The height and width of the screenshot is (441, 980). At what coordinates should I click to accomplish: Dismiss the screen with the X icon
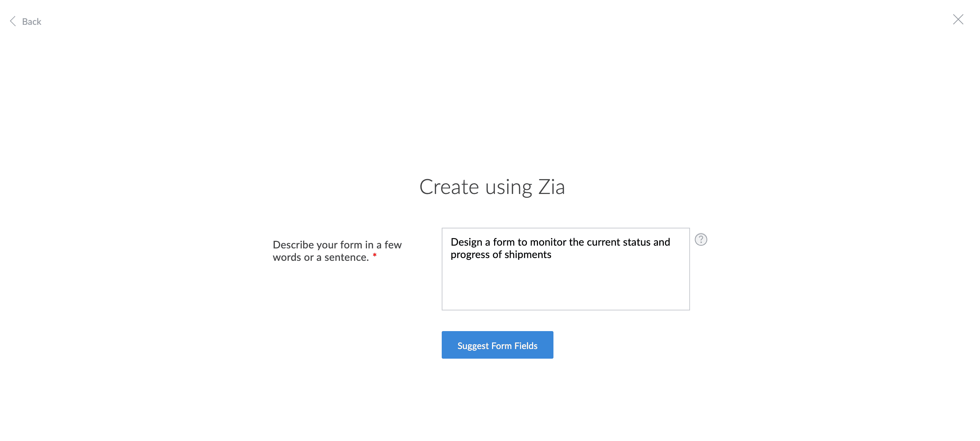958,19
